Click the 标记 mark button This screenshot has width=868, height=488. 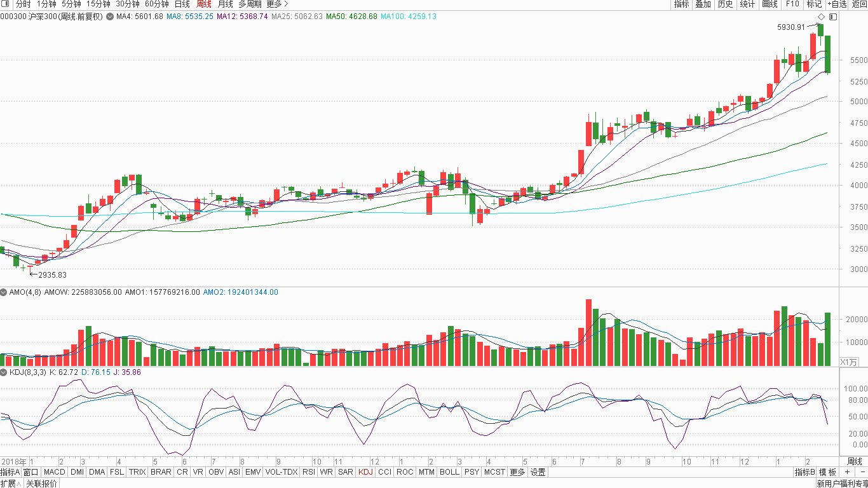[814, 4]
